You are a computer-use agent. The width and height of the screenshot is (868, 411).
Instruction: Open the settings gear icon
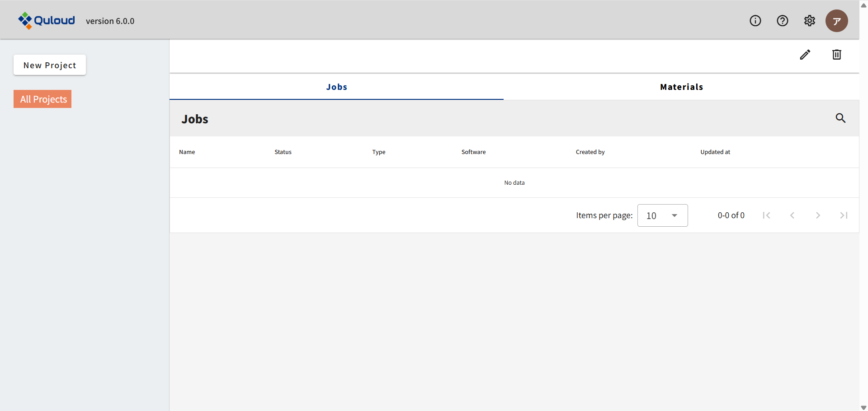[809, 21]
